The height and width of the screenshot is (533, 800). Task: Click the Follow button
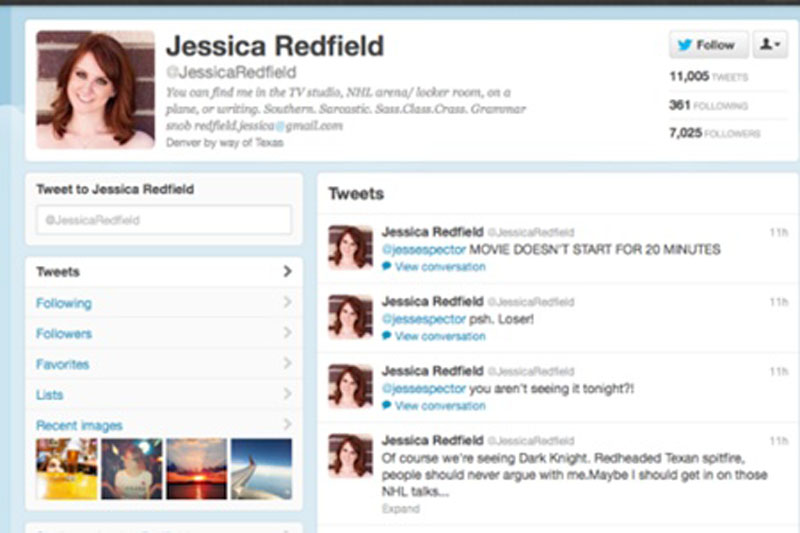point(709,45)
